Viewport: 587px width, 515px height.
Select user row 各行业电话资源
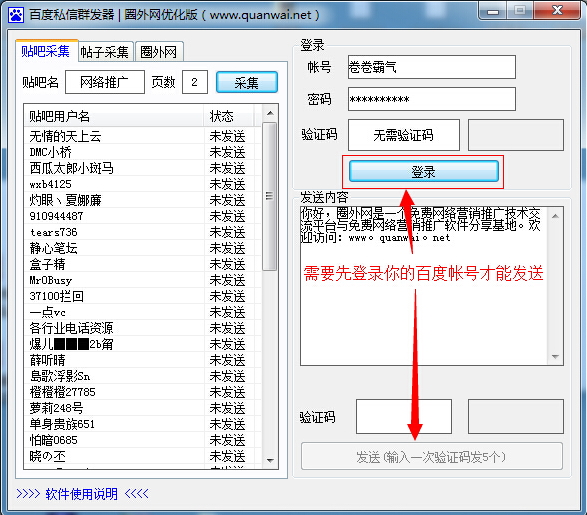tap(142, 328)
